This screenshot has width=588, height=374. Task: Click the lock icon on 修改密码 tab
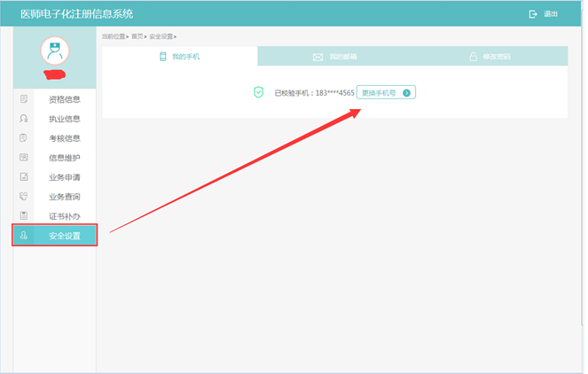tap(474, 57)
